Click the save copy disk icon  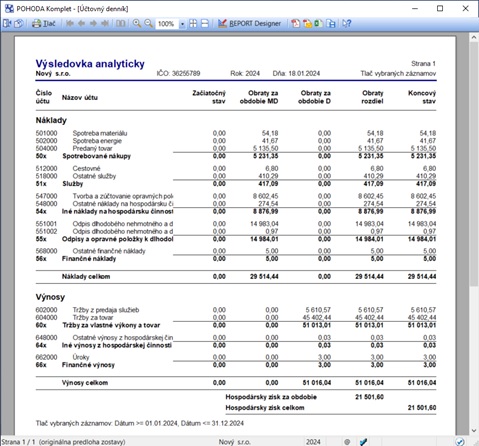click(x=331, y=23)
